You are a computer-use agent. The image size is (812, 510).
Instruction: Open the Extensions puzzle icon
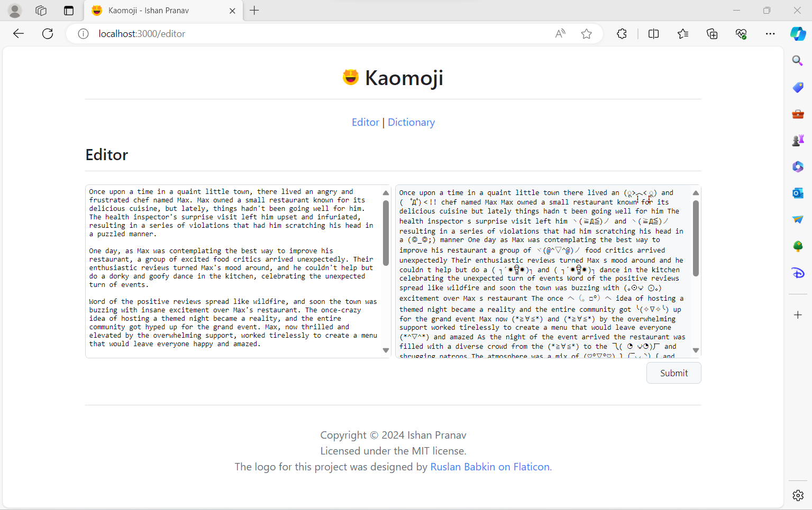pos(622,34)
